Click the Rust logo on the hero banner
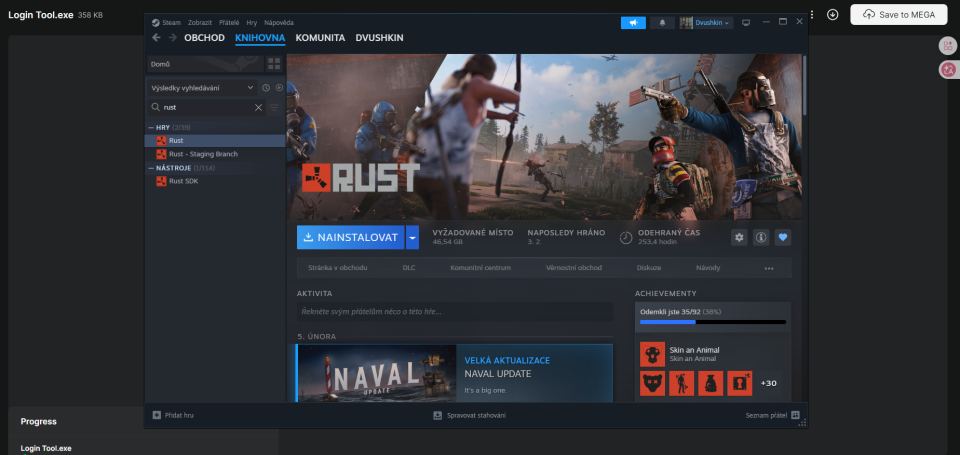The width and height of the screenshot is (960, 455). [x=361, y=178]
